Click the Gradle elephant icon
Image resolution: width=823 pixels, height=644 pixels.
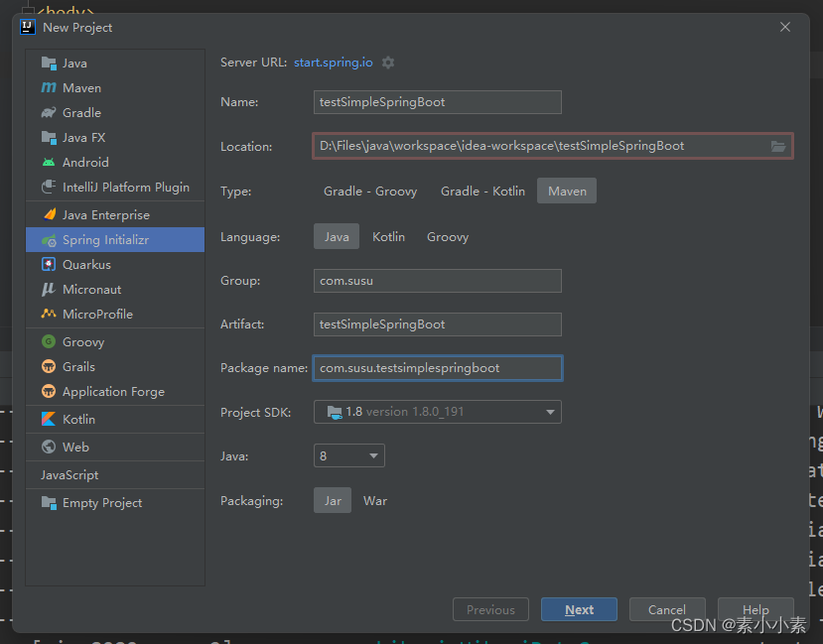coord(49,113)
